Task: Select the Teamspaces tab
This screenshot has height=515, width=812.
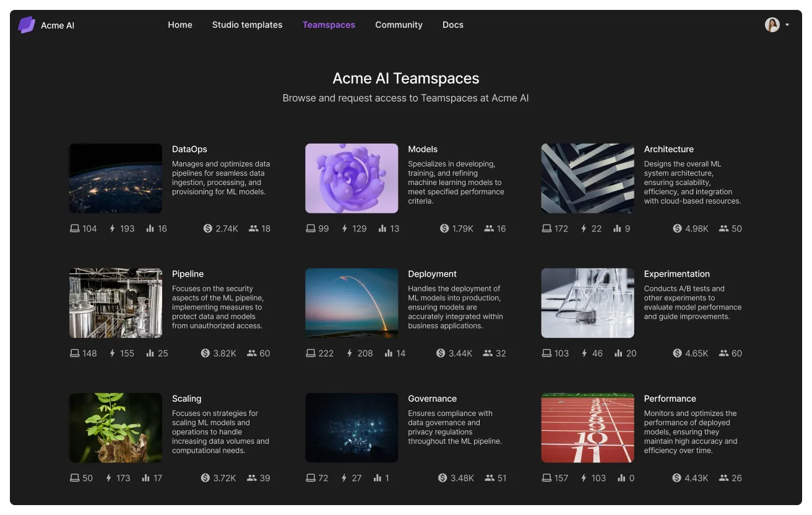Action: point(329,25)
